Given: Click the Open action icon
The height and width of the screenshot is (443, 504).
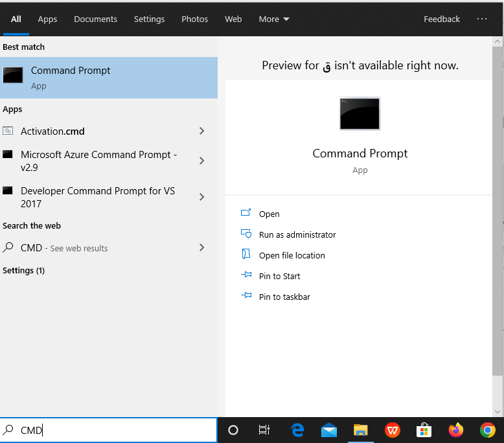Looking at the screenshot, I should coord(246,212).
